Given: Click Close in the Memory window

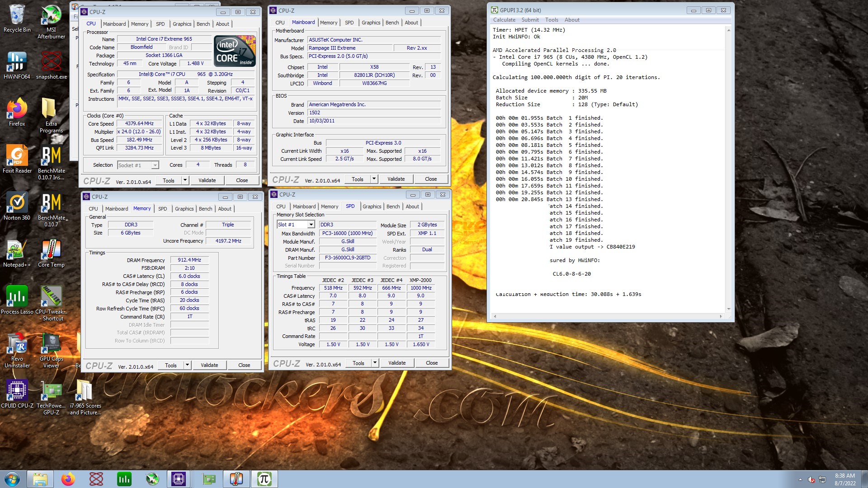Looking at the screenshot, I should [244, 365].
